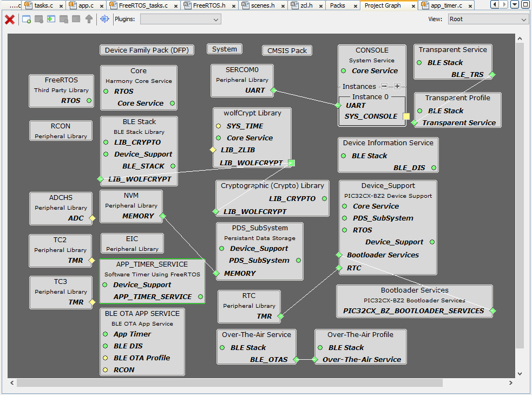The width and height of the screenshot is (532, 395).
Task: Click the CMSIS Pack button
Action: click(x=287, y=50)
